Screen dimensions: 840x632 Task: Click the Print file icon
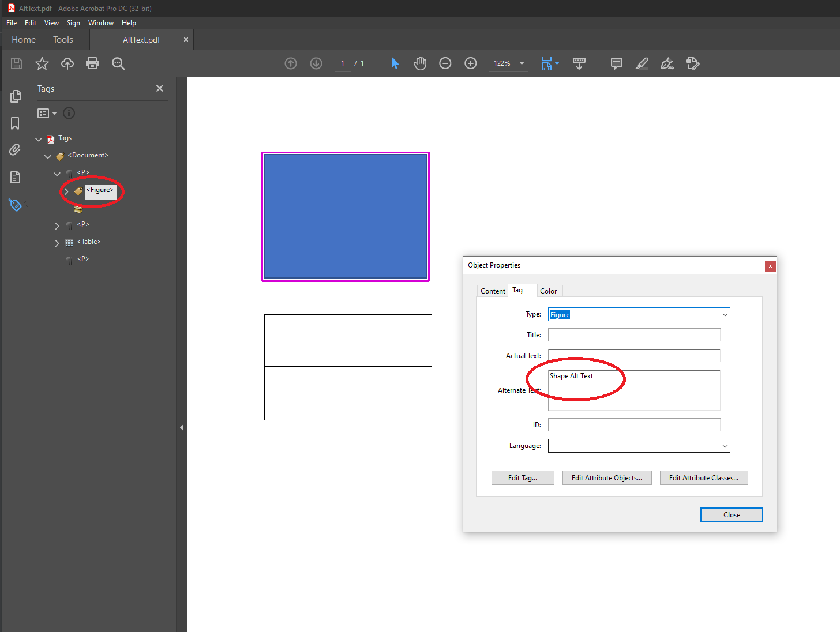point(92,63)
